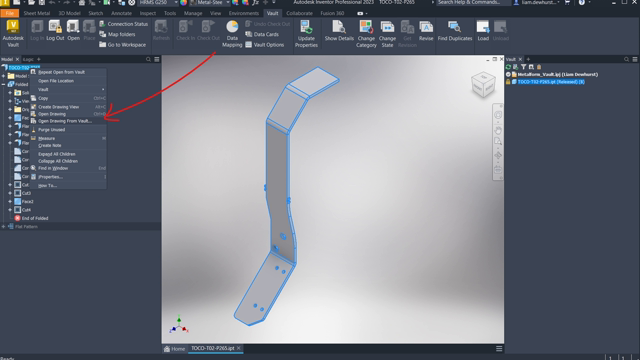Select Open Drawing From Vault in context menu
This screenshot has height=360, width=640.
tap(68, 121)
